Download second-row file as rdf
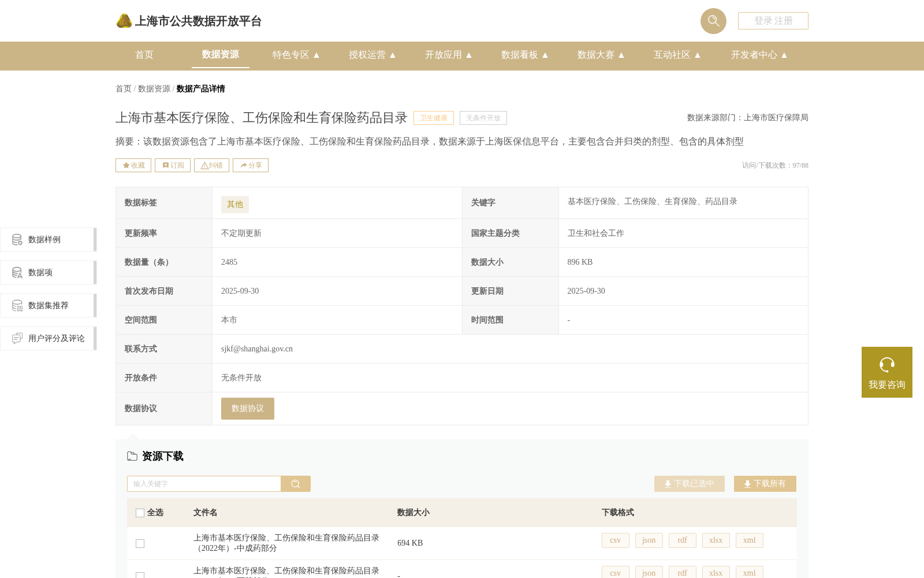 click(683, 572)
